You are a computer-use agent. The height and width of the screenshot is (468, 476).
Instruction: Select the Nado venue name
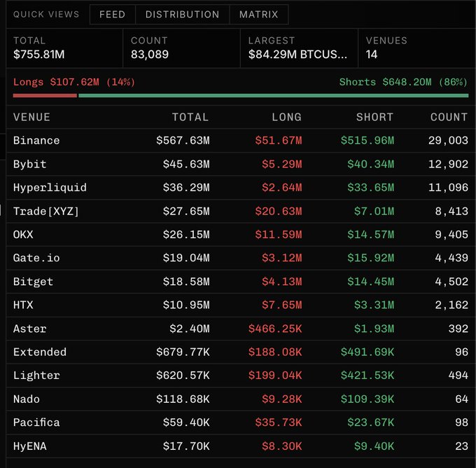tap(27, 399)
